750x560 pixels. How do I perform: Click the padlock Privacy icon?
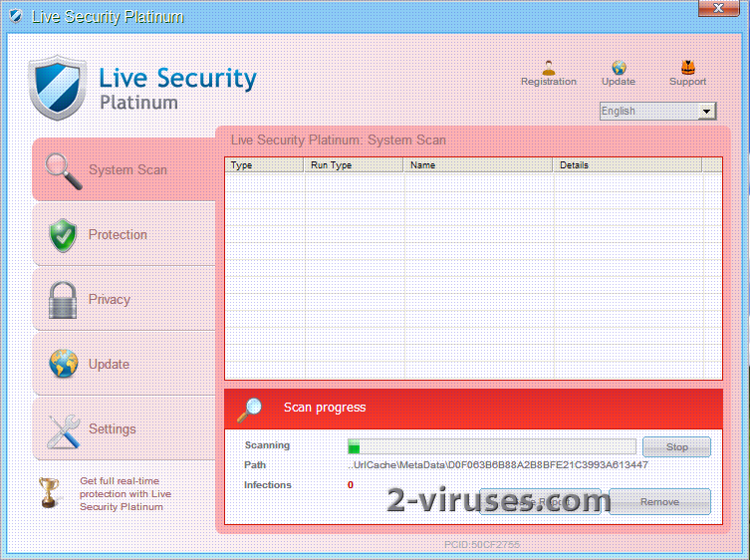pos(63,300)
